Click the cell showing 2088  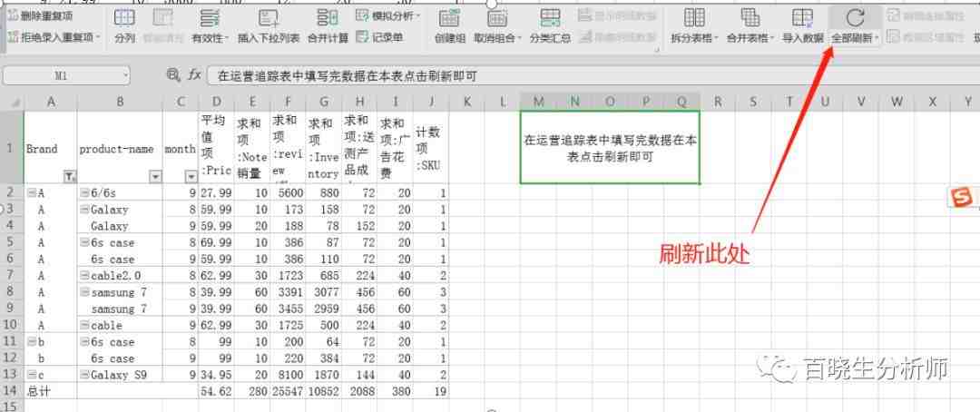359,391
